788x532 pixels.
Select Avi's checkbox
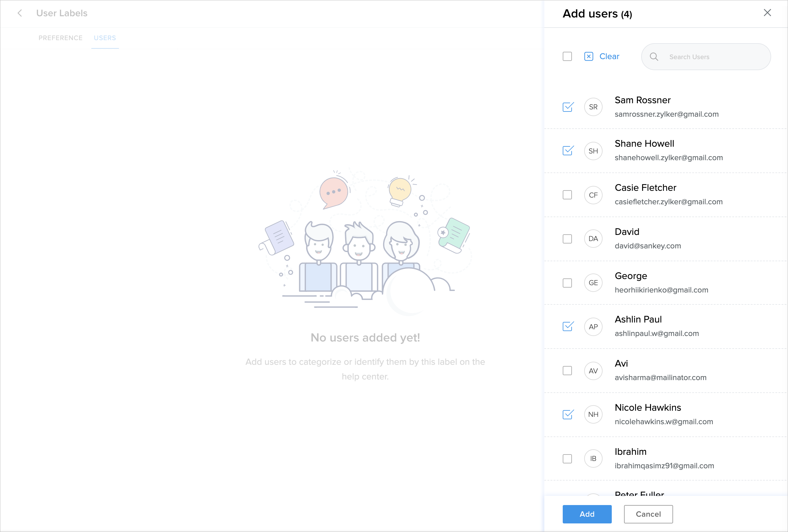tap(567, 371)
